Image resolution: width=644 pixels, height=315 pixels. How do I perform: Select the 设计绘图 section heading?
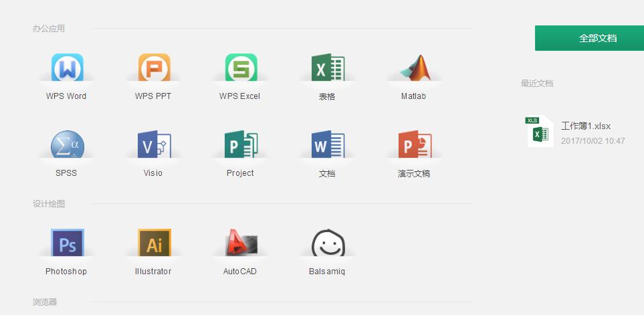click(49, 204)
